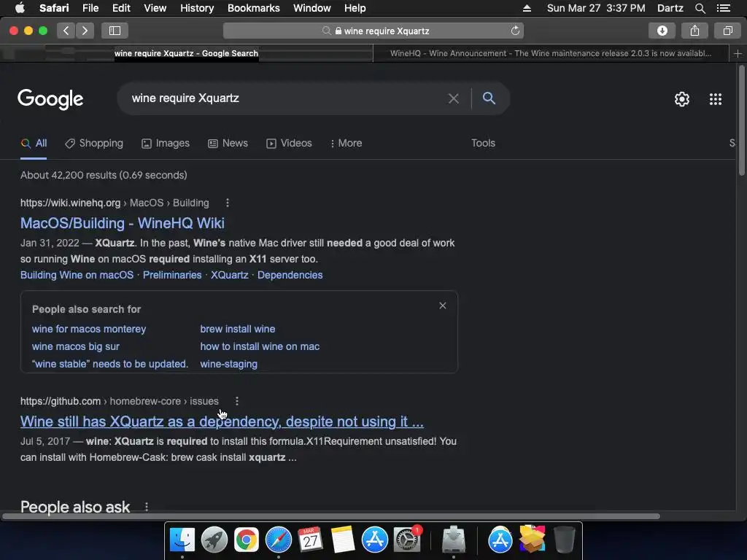Click into the Google search input field
747x560 pixels.
[x=286, y=98]
